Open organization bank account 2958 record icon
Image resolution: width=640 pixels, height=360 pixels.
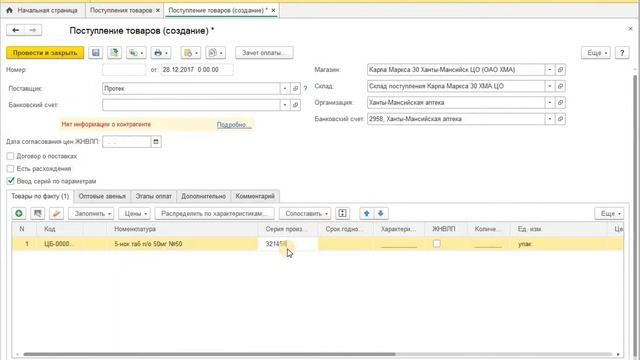coord(560,119)
